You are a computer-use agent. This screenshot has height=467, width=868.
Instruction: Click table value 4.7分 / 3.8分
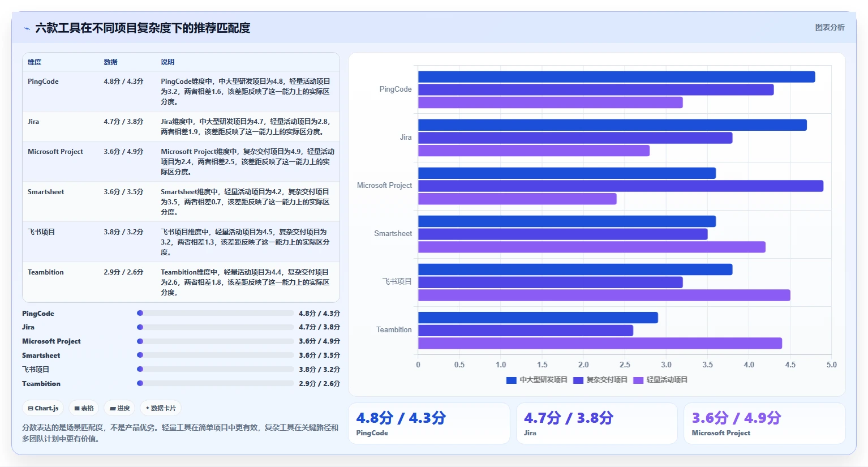click(x=123, y=122)
